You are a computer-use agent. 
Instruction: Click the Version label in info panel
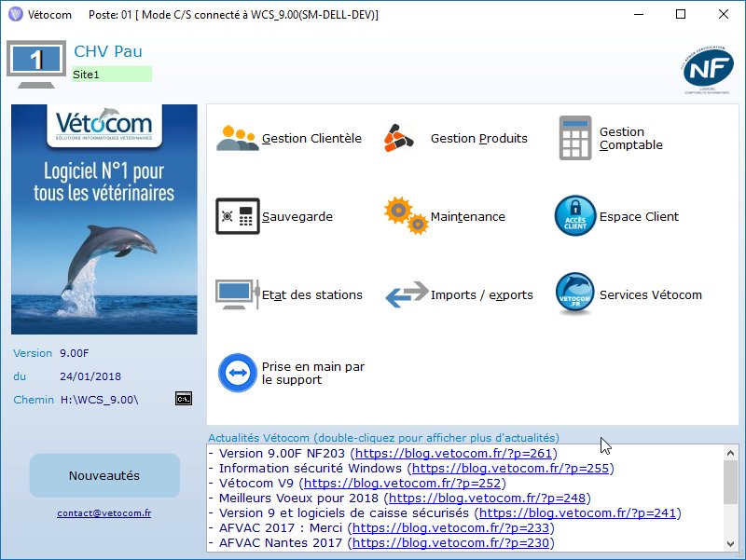(33, 353)
